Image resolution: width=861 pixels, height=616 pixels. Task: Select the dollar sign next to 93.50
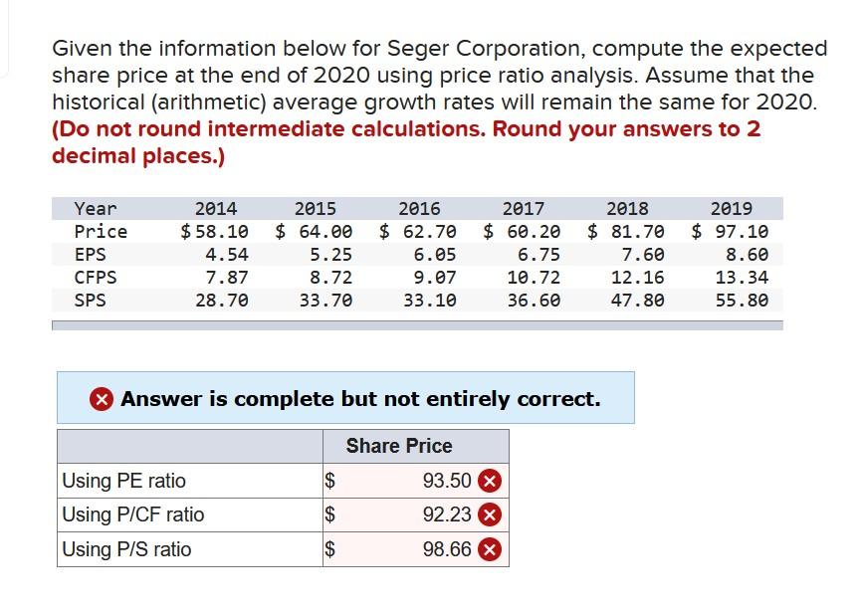point(328,481)
